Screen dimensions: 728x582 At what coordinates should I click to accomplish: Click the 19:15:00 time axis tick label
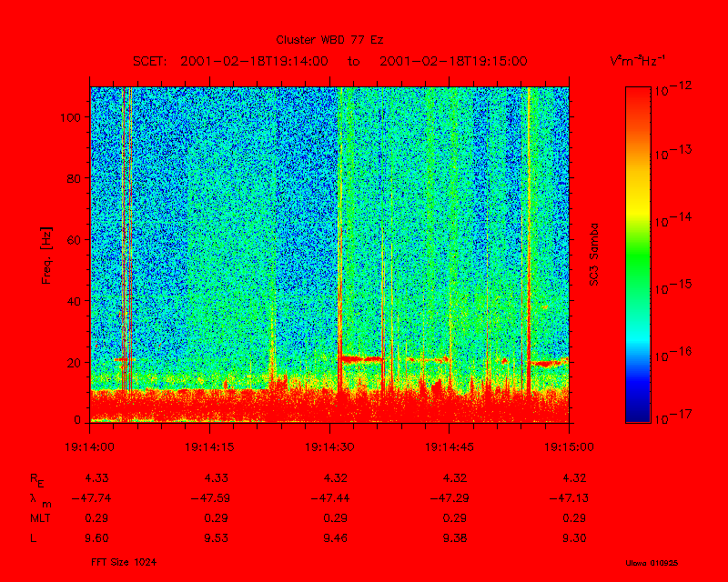point(569,446)
